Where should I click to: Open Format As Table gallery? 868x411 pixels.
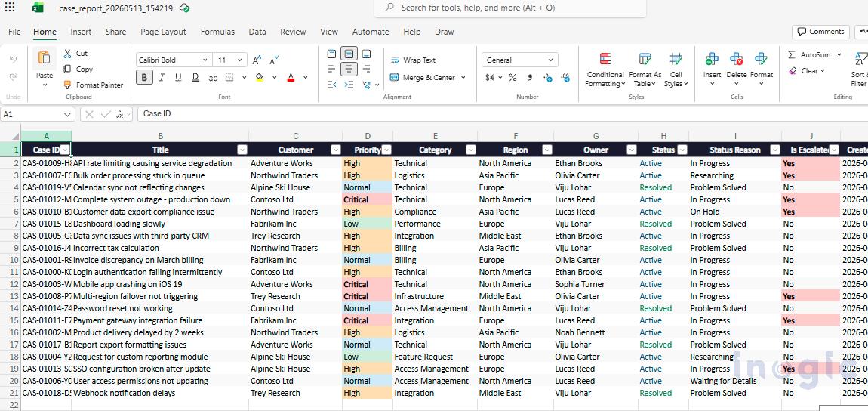coord(645,70)
